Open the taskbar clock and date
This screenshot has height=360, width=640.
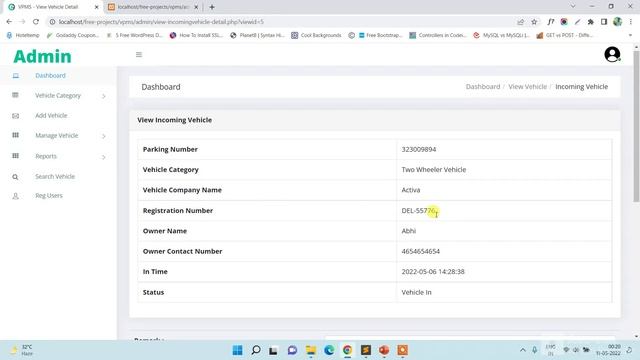click(x=609, y=350)
